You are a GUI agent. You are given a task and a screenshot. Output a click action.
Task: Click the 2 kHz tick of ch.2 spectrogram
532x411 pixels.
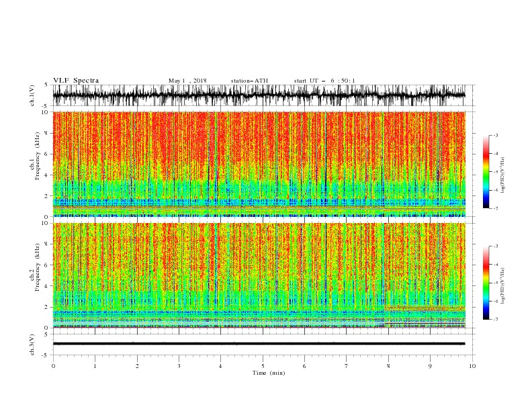point(47,307)
